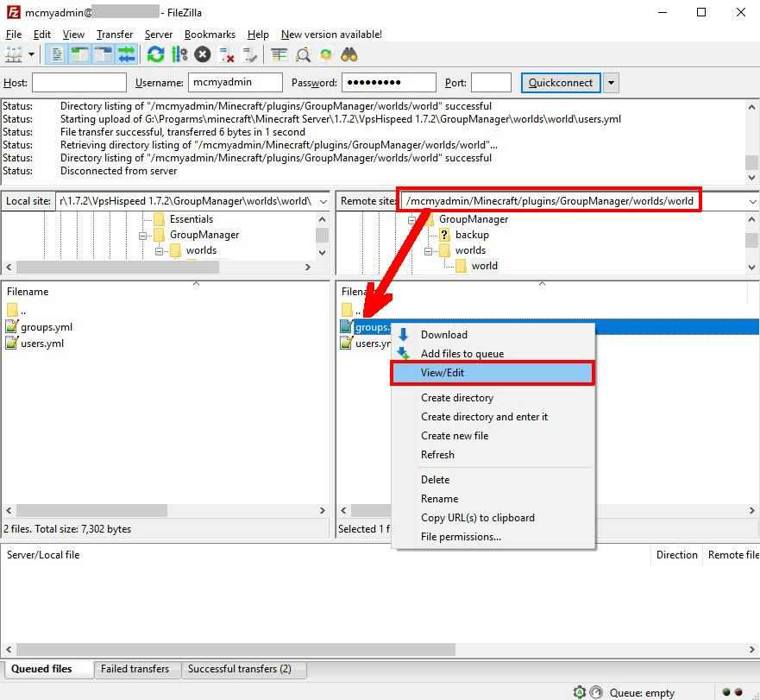
Task: Open the View menu
Action: click(73, 35)
